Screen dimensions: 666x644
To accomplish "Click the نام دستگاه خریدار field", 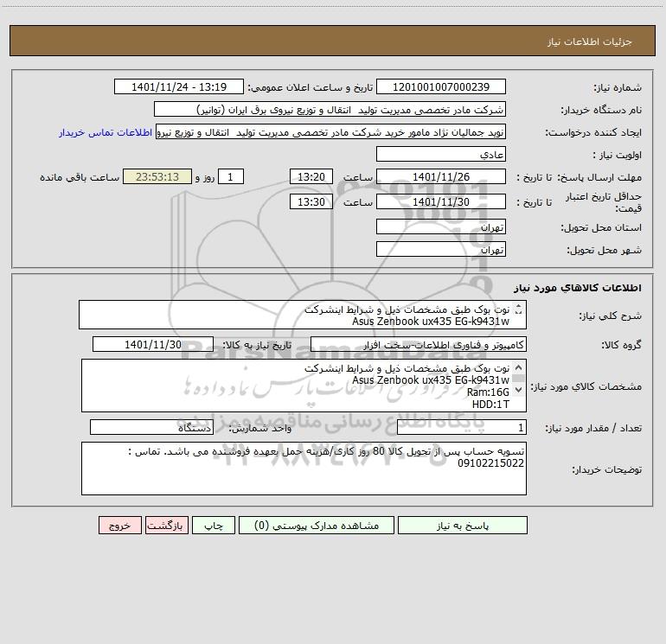I will (x=330, y=109).
